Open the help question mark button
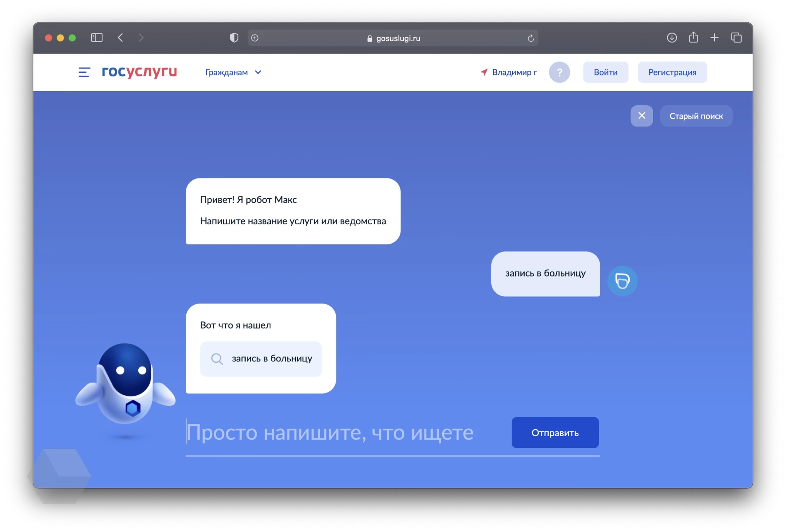Screen dimensions: 786x532 (x=559, y=72)
